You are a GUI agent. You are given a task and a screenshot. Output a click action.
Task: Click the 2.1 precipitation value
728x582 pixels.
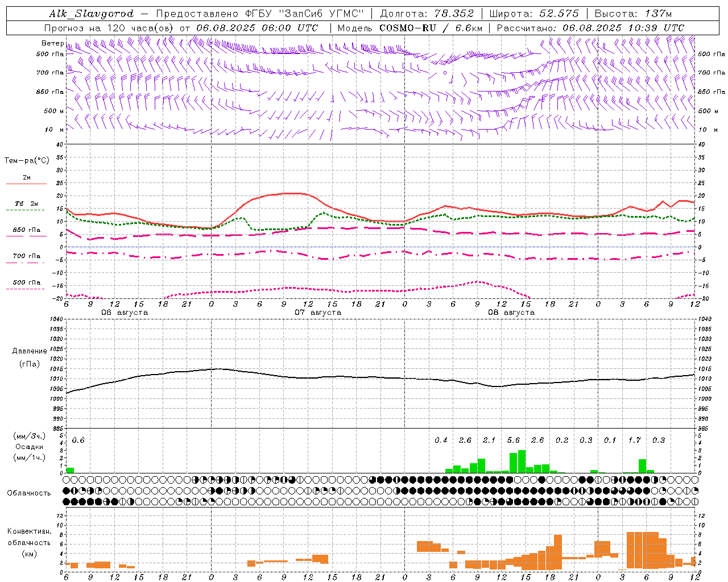point(489,440)
